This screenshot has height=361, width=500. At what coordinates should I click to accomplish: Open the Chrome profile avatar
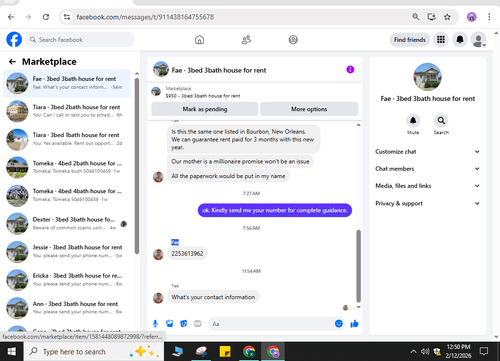(x=471, y=17)
